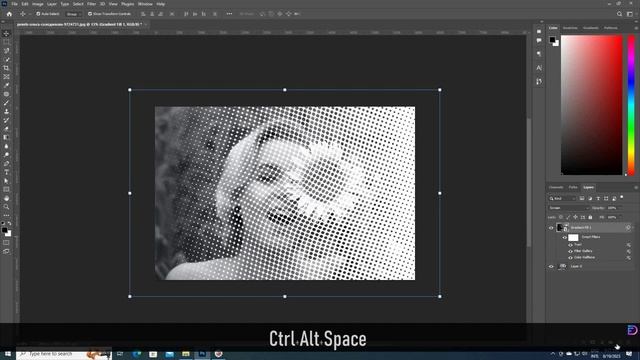Viewport: 640px width, 360px height.
Task: Select the Rectangle shape tool
Action: [6, 189]
